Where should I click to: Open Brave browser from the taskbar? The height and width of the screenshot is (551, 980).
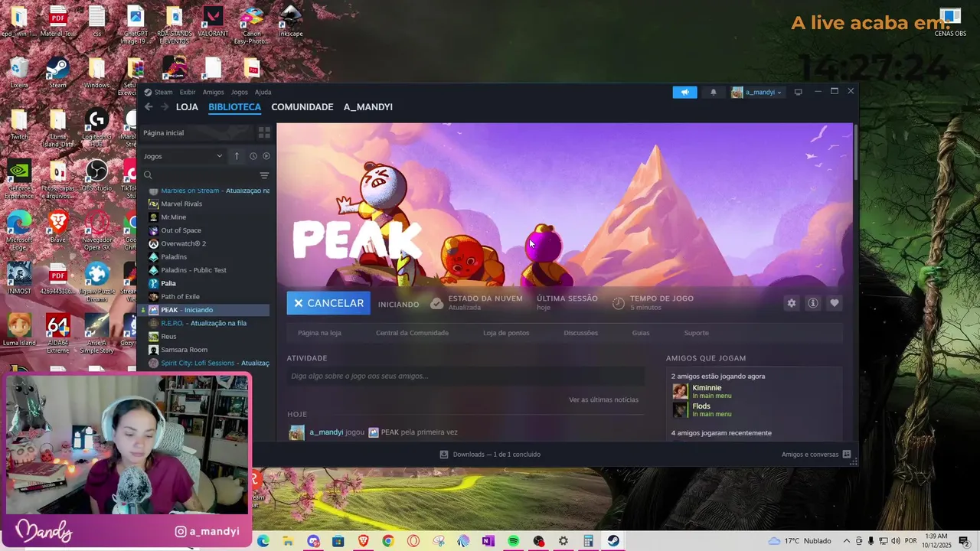coord(363,541)
